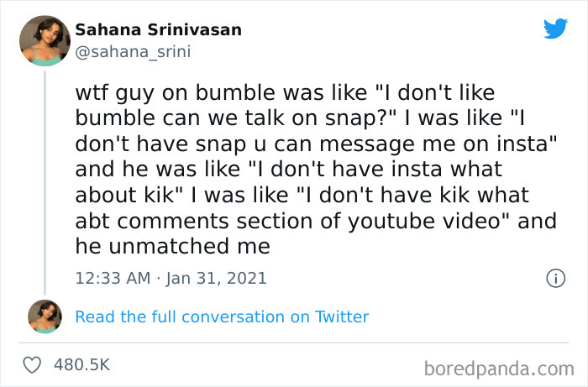This screenshot has width=588, height=387.
Task: Click the small avatar beside the conversation link
Action: [45, 316]
